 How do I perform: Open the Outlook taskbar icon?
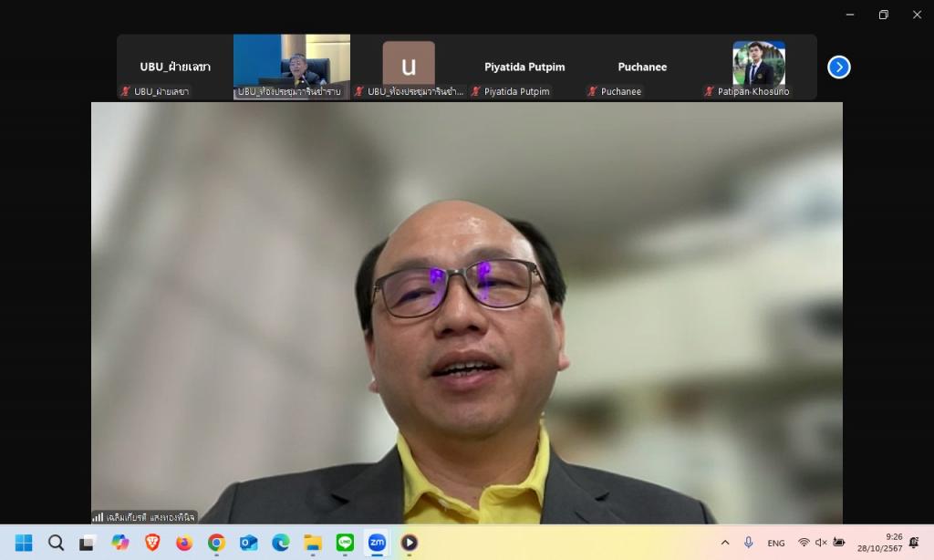[248, 543]
